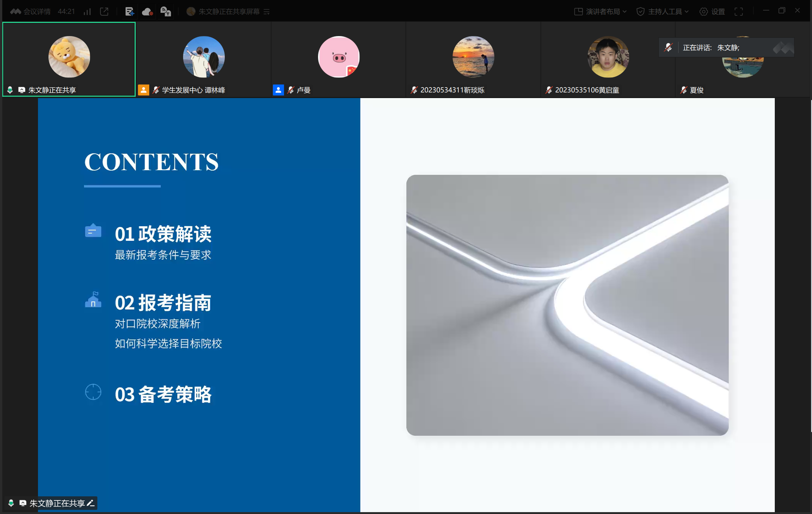Check the network signal strength icon
812x514 pixels.
87,12
